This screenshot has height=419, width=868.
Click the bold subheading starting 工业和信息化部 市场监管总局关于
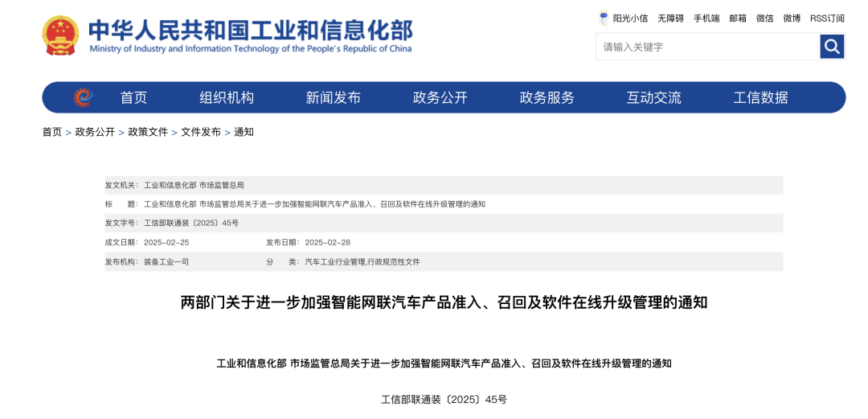[444, 364]
